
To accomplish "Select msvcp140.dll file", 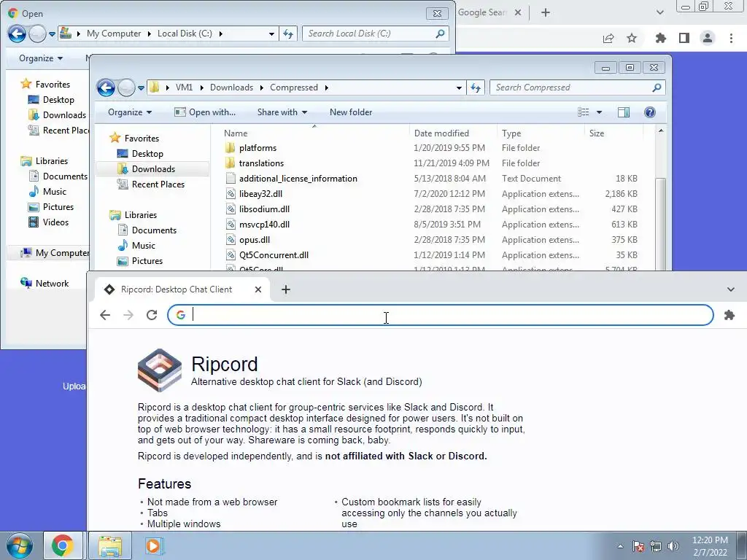I will [264, 225].
